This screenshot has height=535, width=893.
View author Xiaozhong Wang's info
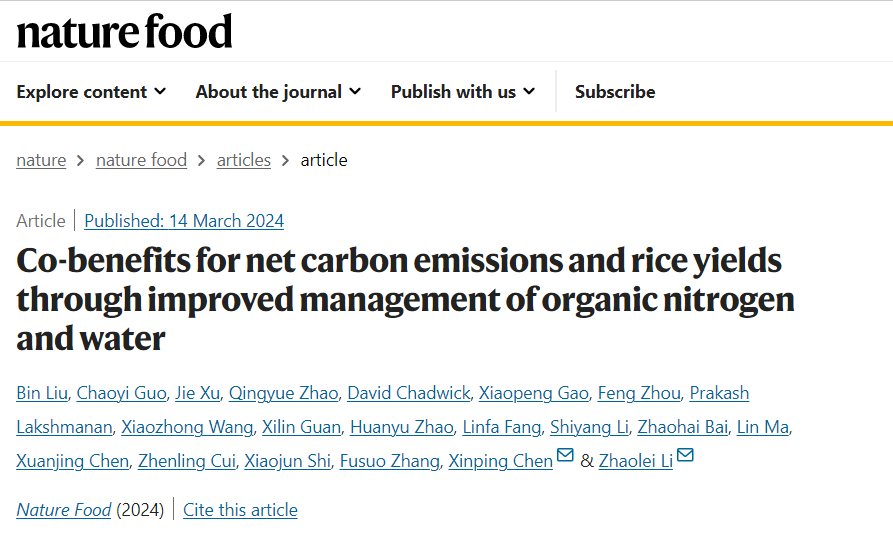(x=187, y=427)
